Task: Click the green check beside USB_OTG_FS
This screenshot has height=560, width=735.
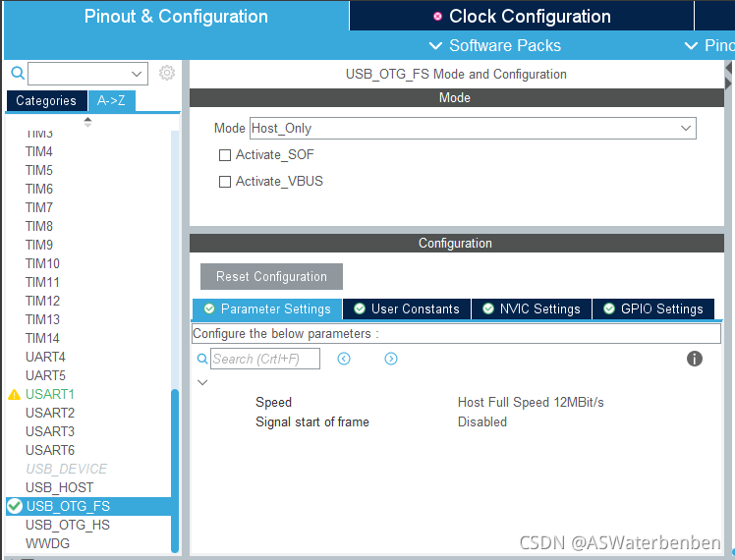Action: click(x=15, y=506)
